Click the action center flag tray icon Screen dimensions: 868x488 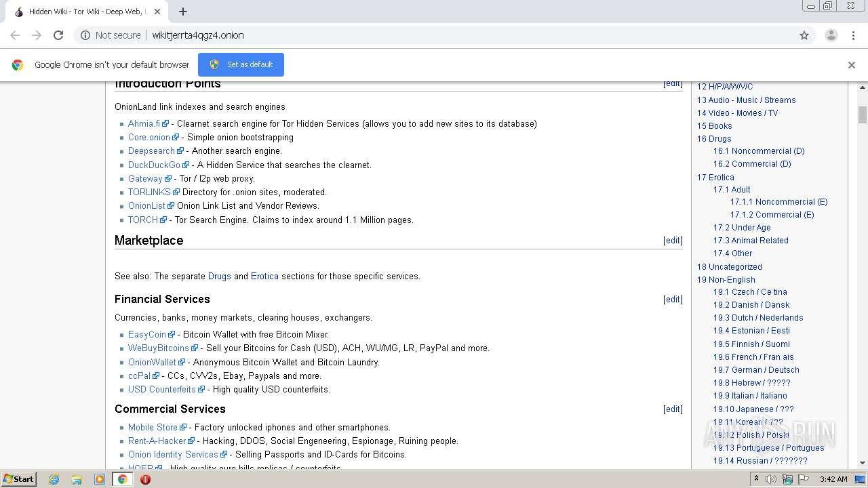click(803, 479)
